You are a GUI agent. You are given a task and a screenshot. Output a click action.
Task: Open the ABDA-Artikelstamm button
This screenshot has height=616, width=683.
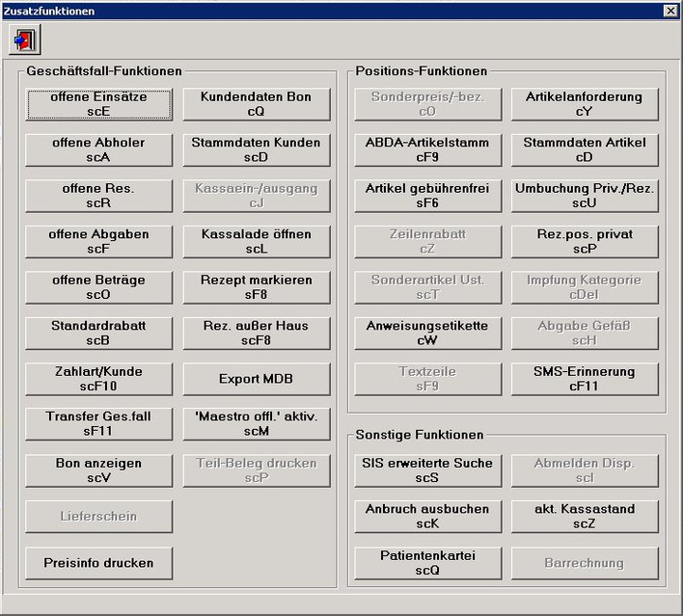[427, 149]
